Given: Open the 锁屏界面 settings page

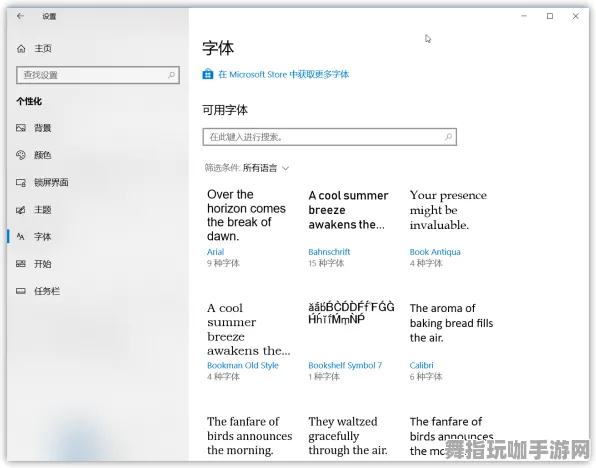Looking at the screenshot, I should 51,182.
